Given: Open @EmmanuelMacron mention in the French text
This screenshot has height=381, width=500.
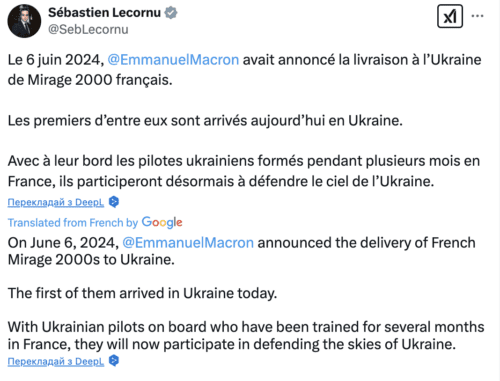Looking at the screenshot, I should [x=173, y=60].
